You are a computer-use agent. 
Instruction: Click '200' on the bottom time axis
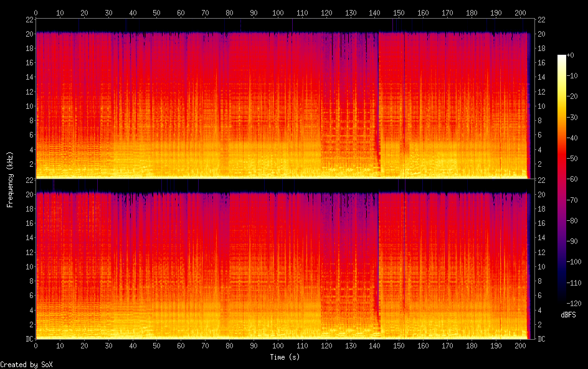[520, 346]
